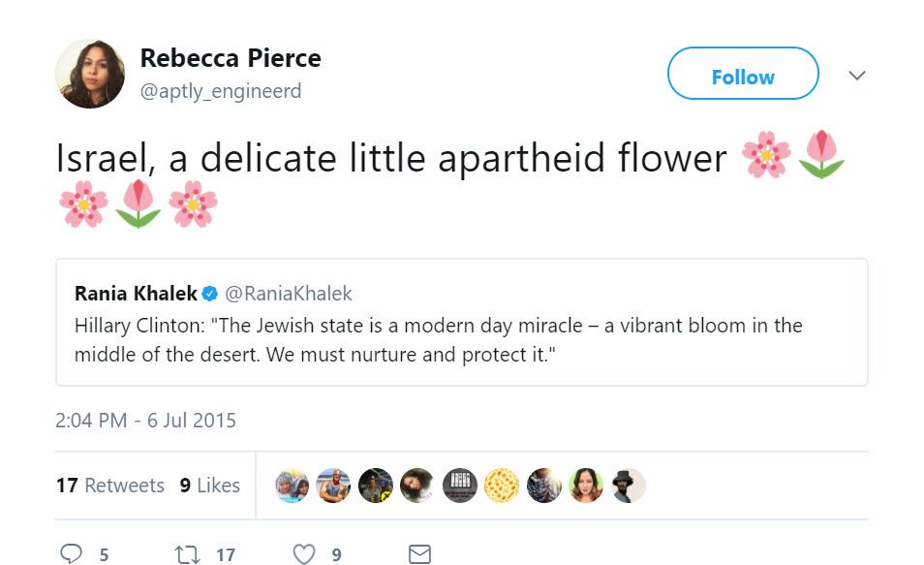Screen dimensions: 924x565
Task: Retweet this tweet using the retweet icon
Action: click(x=185, y=554)
